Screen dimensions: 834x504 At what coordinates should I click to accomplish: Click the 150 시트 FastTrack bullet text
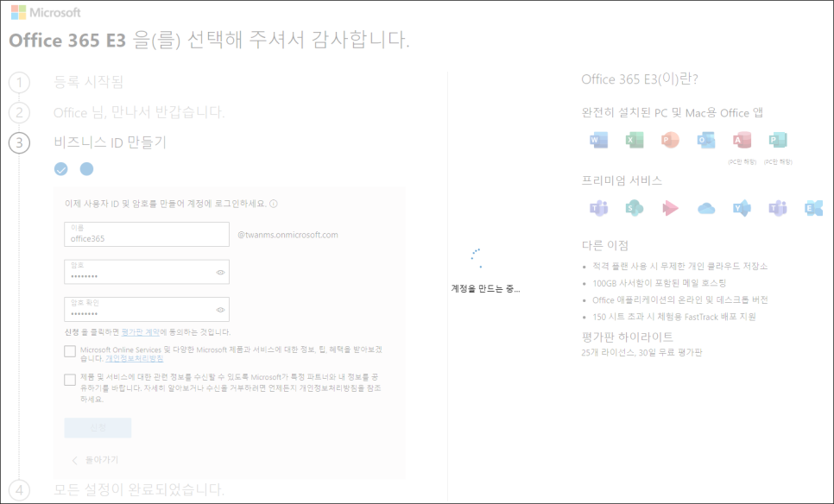pyautogui.click(x=674, y=317)
